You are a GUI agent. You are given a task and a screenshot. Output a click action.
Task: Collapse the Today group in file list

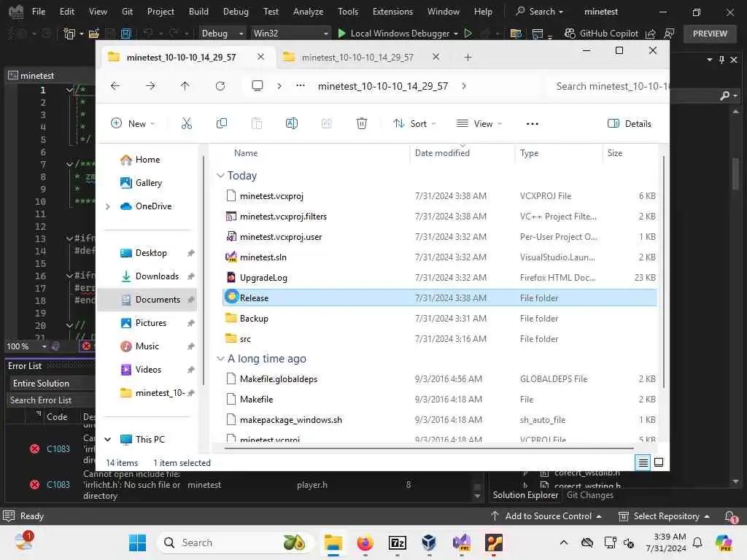tap(220, 176)
